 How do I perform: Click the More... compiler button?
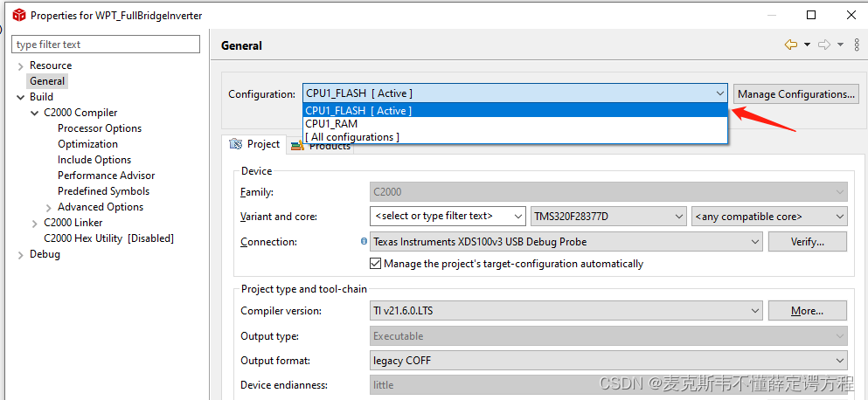coord(807,311)
